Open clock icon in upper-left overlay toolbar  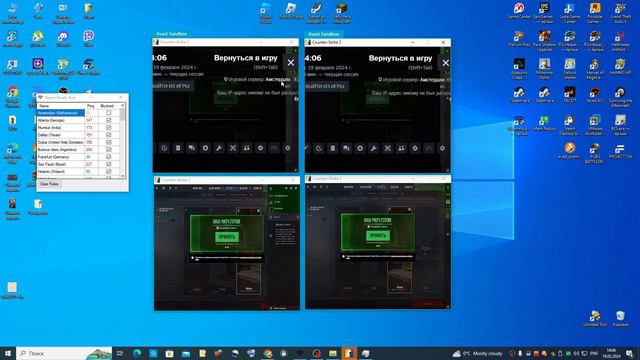click(x=164, y=148)
